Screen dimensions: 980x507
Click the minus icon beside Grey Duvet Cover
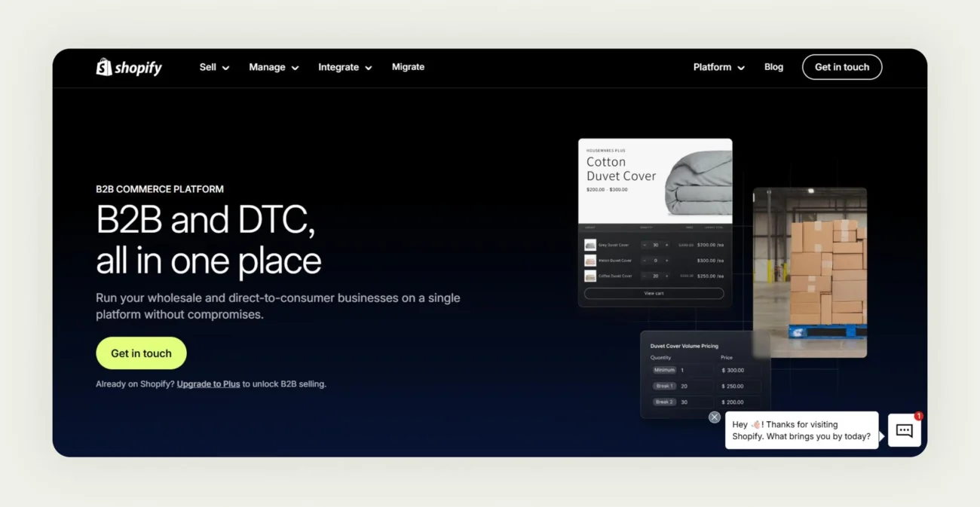click(645, 245)
